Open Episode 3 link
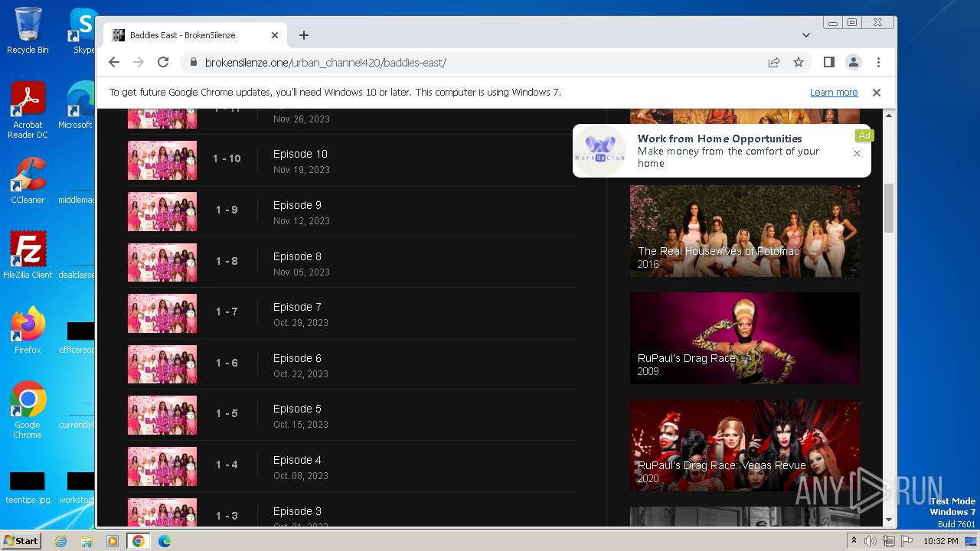The height and width of the screenshot is (551, 980). coord(297,511)
